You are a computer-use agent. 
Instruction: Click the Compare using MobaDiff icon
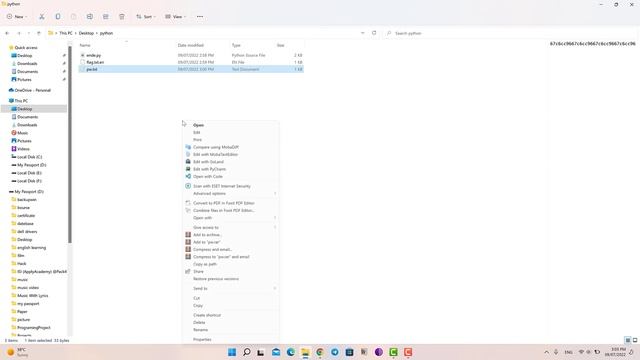click(x=188, y=147)
